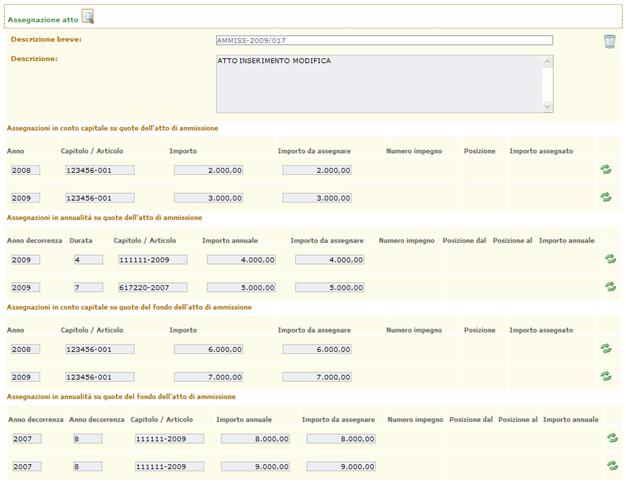
Task: Click Importo da assegnare field 3.000,00
Action: click(317, 198)
